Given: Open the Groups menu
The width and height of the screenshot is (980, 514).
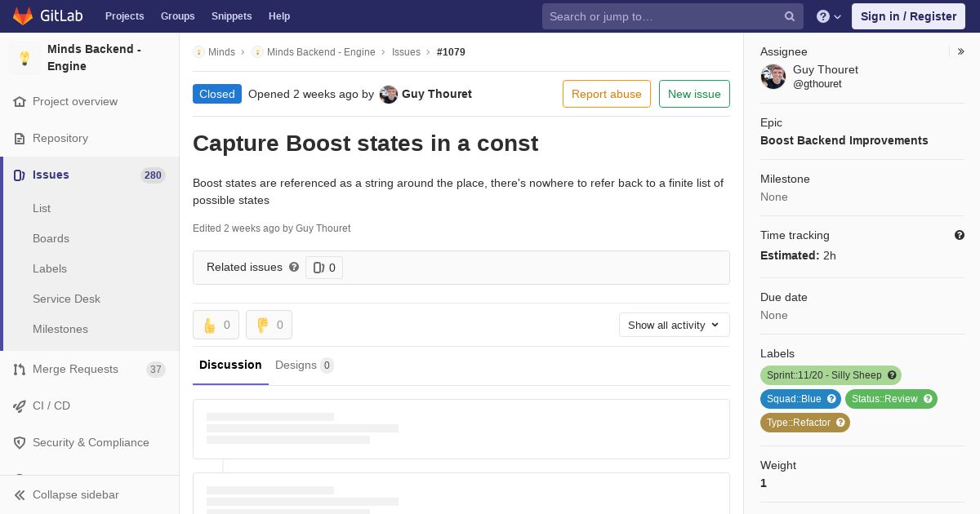Looking at the screenshot, I should [x=177, y=16].
